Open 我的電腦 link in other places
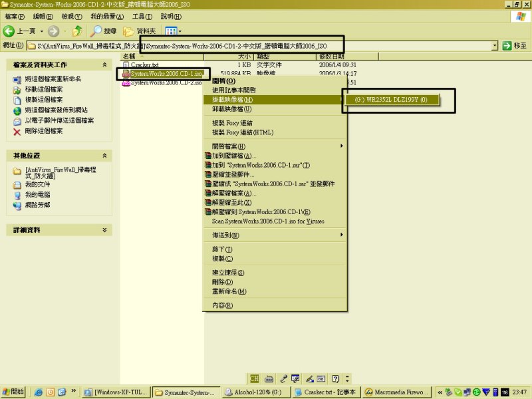The height and width of the screenshot is (399, 532). tap(38, 194)
